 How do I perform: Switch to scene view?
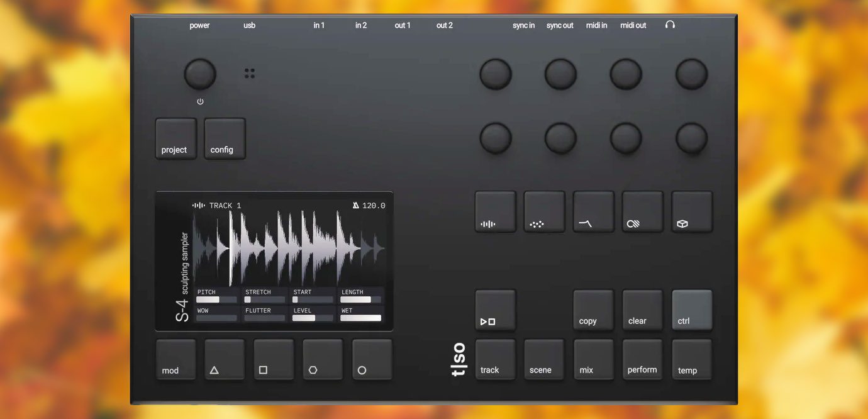(545, 360)
